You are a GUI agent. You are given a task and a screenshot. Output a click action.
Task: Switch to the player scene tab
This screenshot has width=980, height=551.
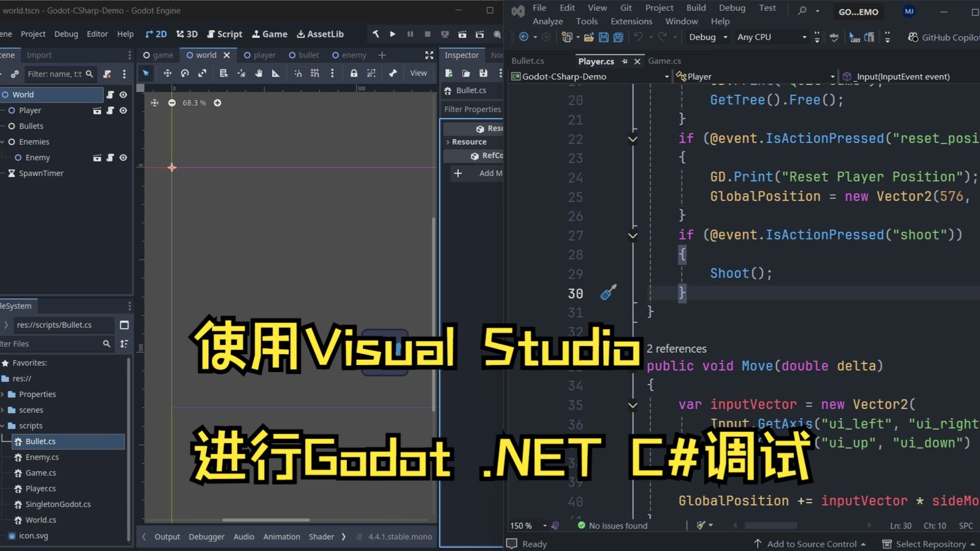click(259, 55)
